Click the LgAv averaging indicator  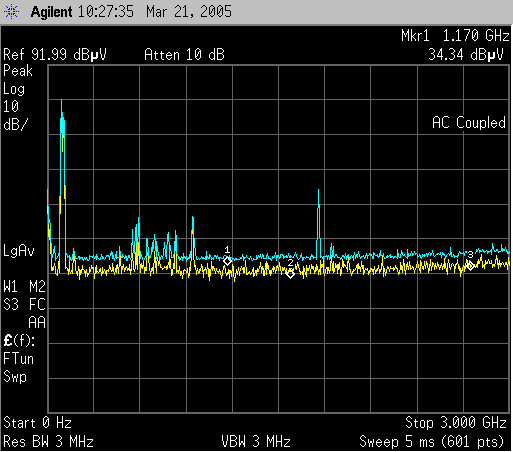click(19, 251)
